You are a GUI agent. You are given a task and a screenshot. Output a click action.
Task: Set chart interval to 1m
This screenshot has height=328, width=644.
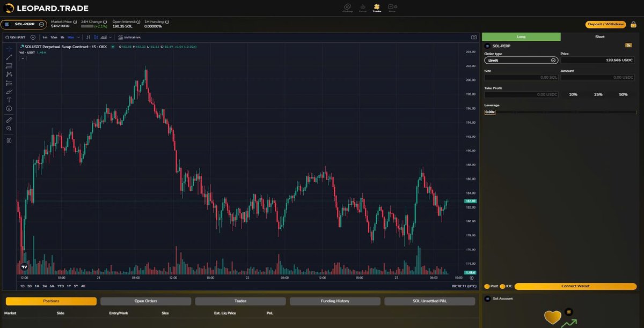[45, 38]
